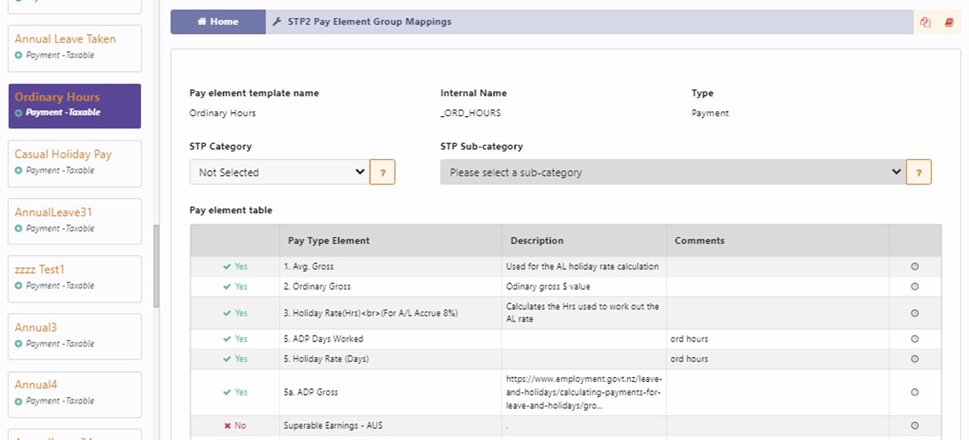This screenshot has width=969, height=440.
Task: Click plus icon on Casual Holiday Pay card
Action: pos(19,171)
